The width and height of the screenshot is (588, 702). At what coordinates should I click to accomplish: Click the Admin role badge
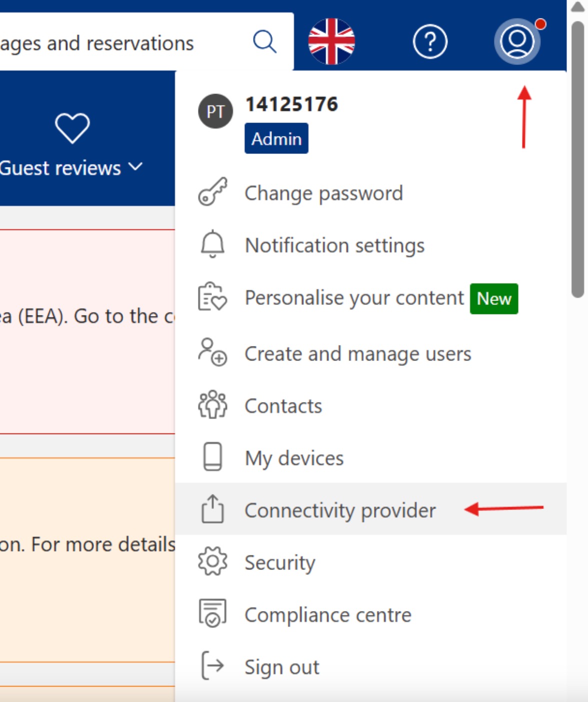pyautogui.click(x=276, y=138)
